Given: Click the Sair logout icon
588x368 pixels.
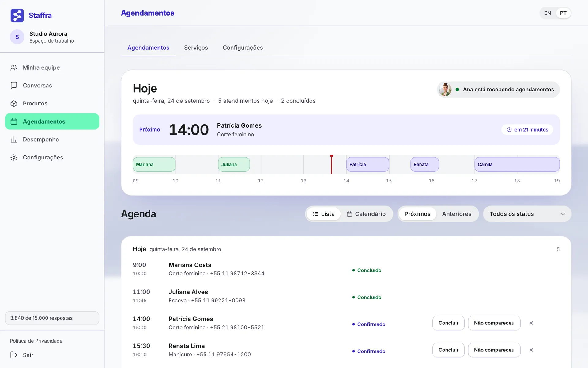Looking at the screenshot, I should coord(14,355).
